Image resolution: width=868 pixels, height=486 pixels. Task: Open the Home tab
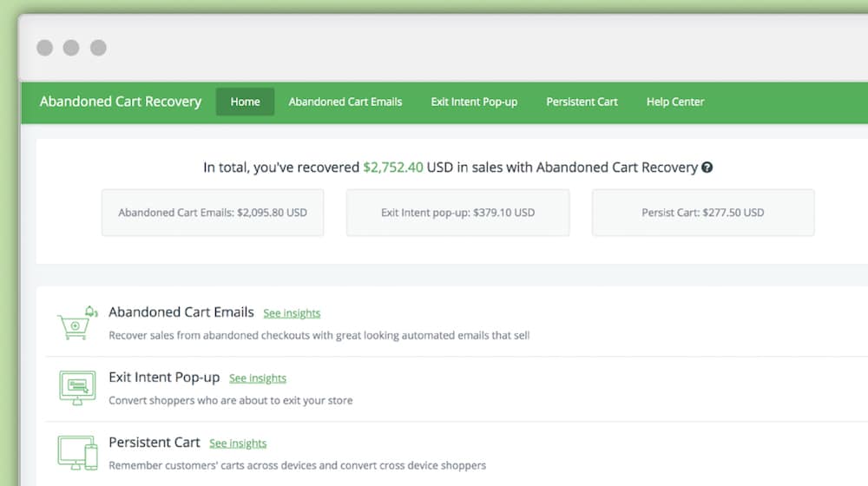tap(246, 102)
